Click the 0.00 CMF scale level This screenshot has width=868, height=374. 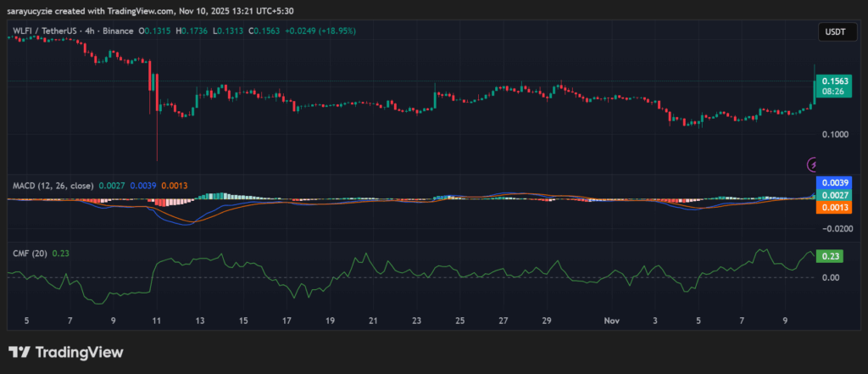[x=830, y=277]
